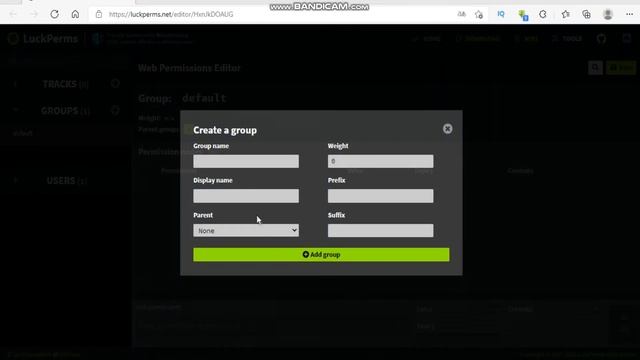
Task: Activate the read aloud icon
Action: click(x=461, y=14)
